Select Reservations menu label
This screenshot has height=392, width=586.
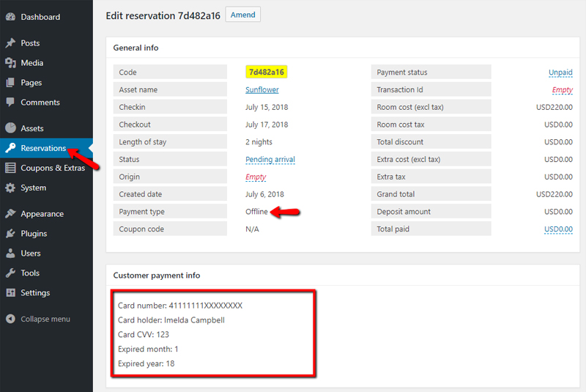[x=43, y=148]
